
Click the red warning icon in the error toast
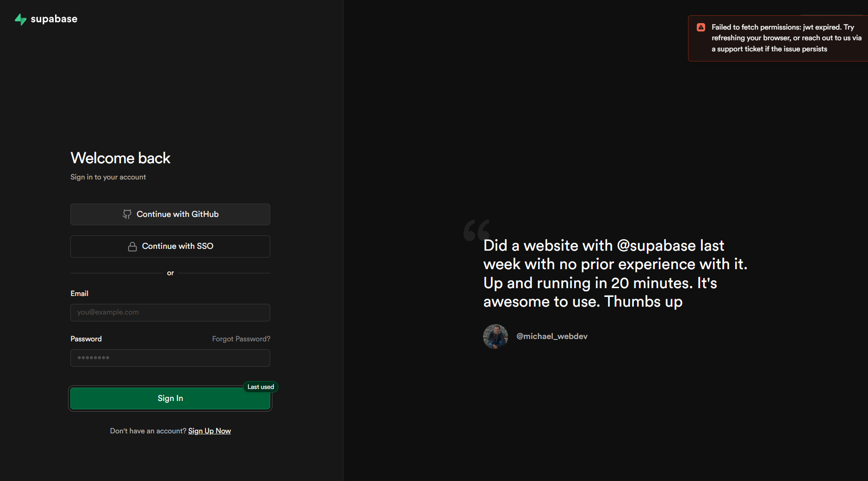point(701,27)
